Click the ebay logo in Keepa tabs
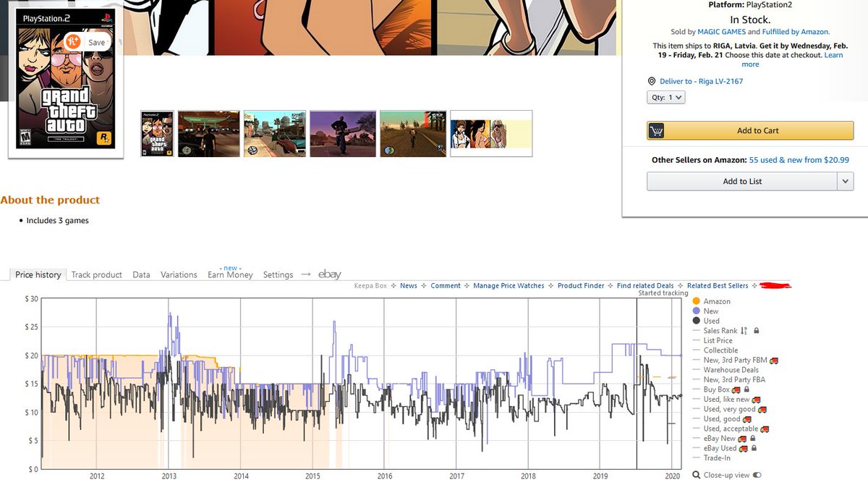This screenshot has width=868, height=480. coord(330,274)
